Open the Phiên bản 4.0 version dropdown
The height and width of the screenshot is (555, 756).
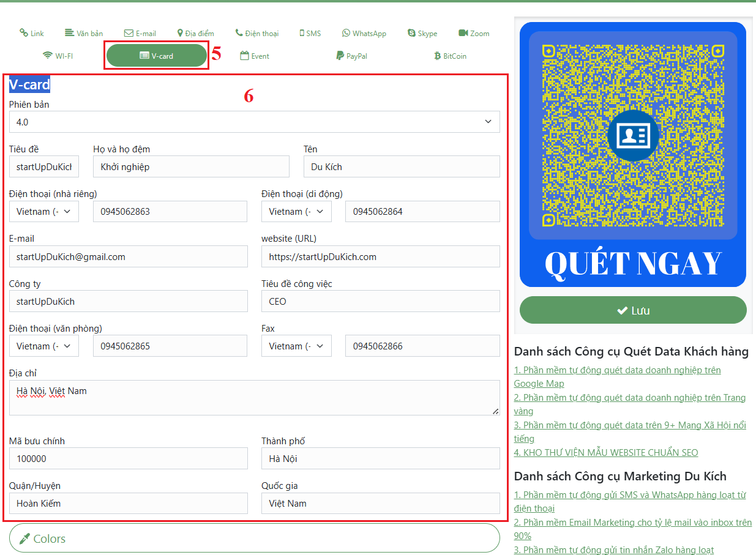click(x=255, y=122)
